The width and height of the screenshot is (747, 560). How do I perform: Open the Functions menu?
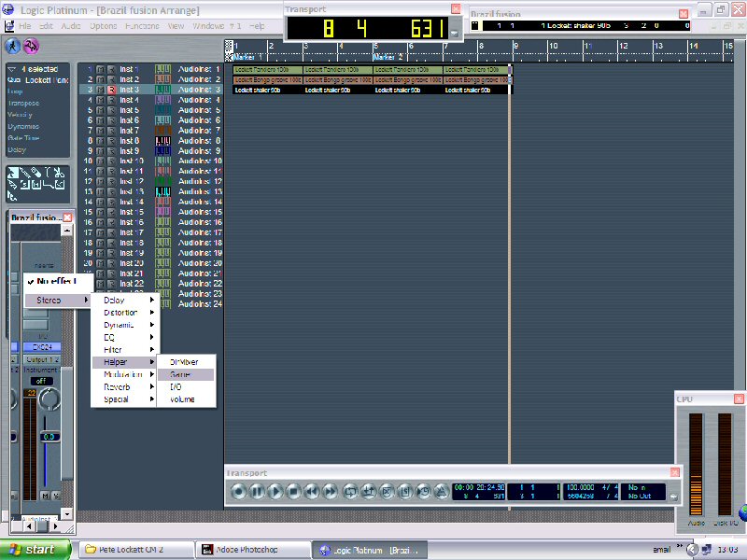pyautogui.click(x=142, y=26)
